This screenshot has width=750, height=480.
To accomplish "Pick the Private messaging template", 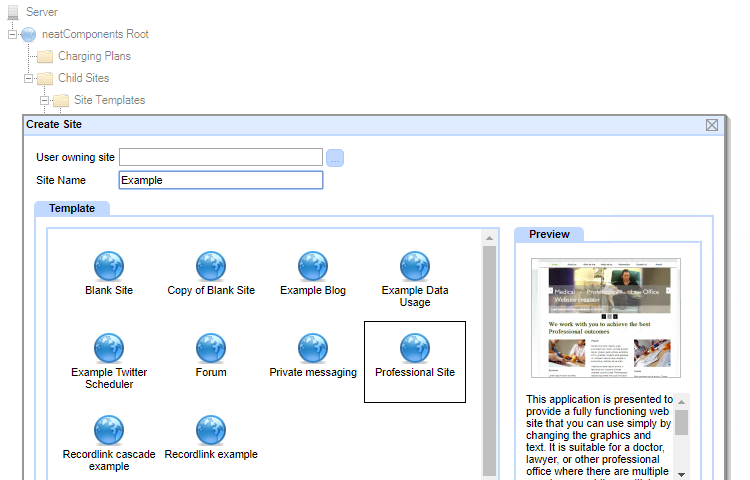I will (313, 348).
